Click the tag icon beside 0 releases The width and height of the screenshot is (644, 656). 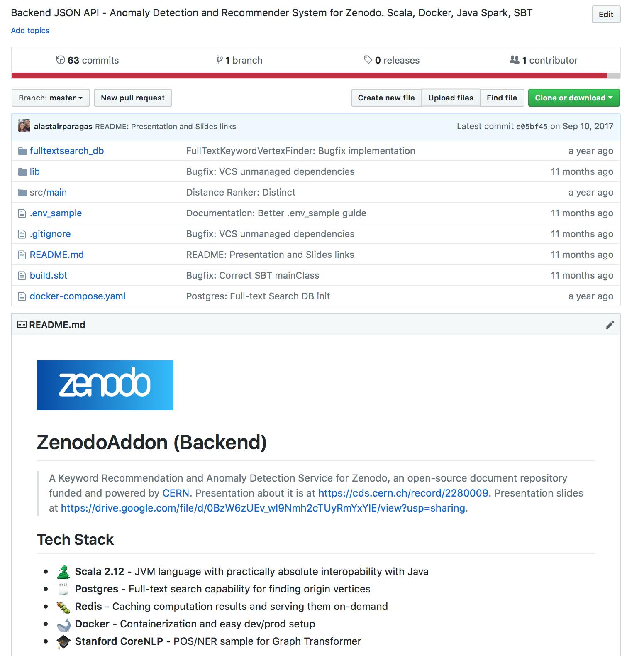pos(368,60)
